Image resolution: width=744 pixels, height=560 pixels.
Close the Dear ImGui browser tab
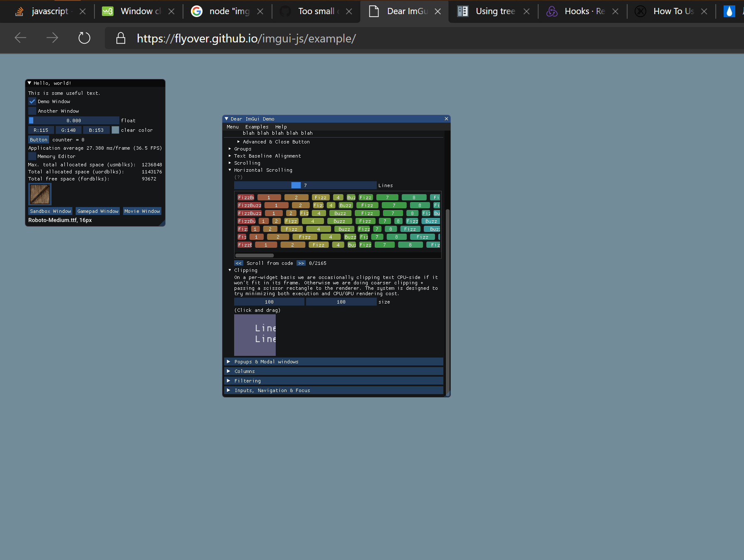pyautogui.click(x=438, y=11)
